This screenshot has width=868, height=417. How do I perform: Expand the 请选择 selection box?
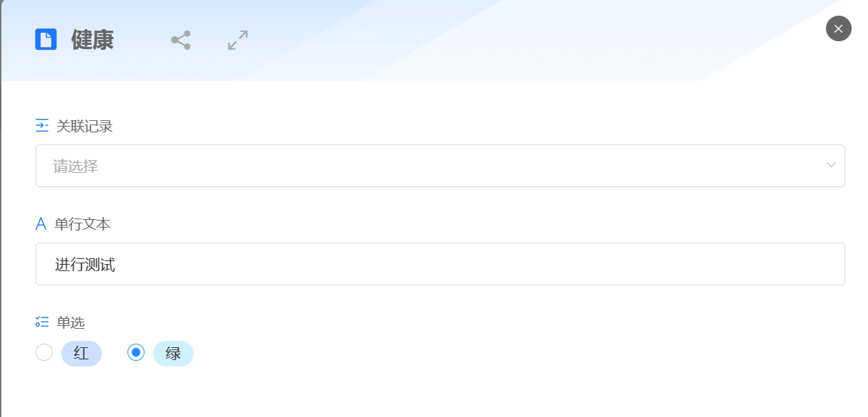[427, 166]
